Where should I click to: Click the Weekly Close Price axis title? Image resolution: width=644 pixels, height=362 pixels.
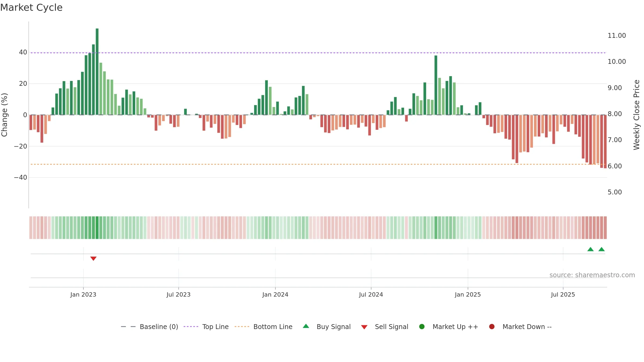pos(636,115)
